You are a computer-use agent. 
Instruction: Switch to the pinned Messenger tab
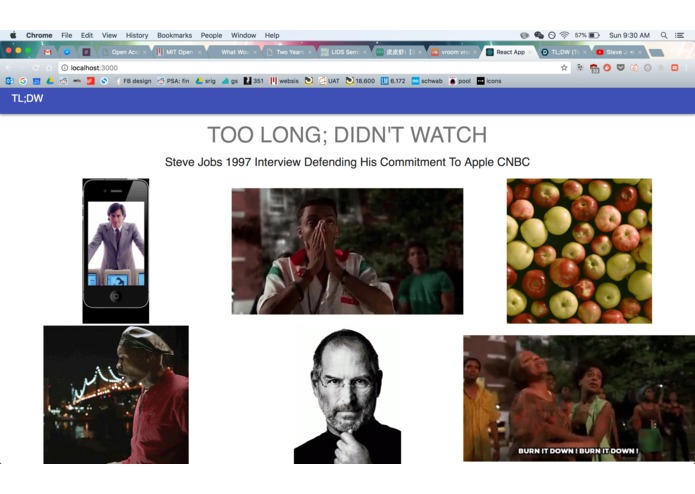[x=67, y=52]
